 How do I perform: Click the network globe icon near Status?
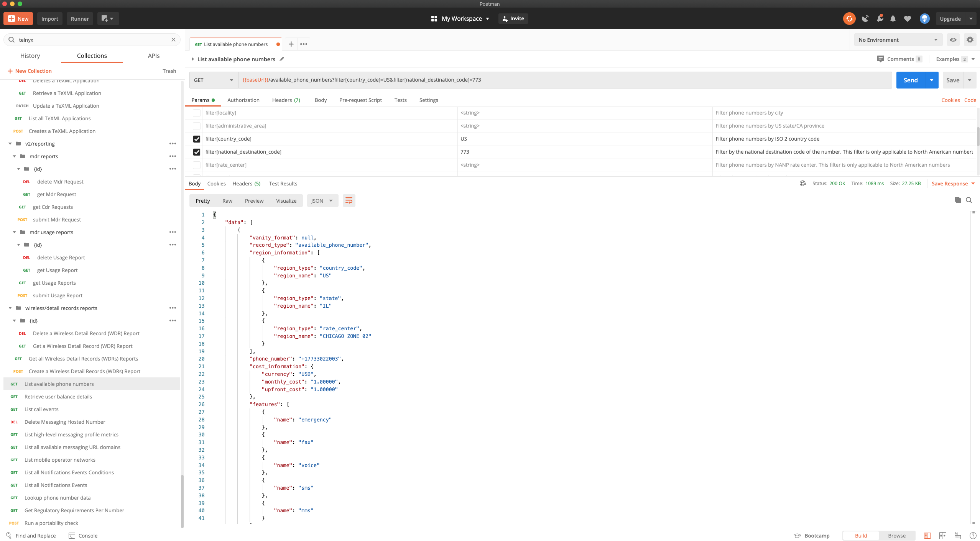pyautogui.click(x=803, y=184)
